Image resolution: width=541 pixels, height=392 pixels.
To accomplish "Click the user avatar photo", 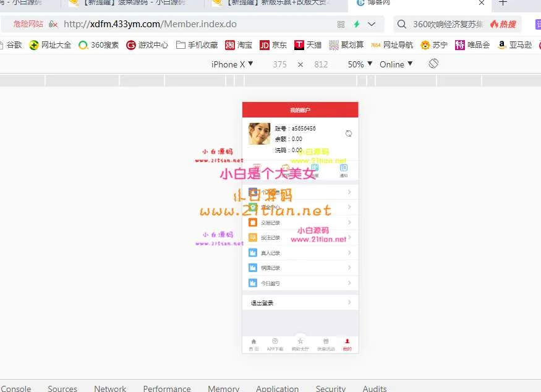I will click(x=259, y=134).
